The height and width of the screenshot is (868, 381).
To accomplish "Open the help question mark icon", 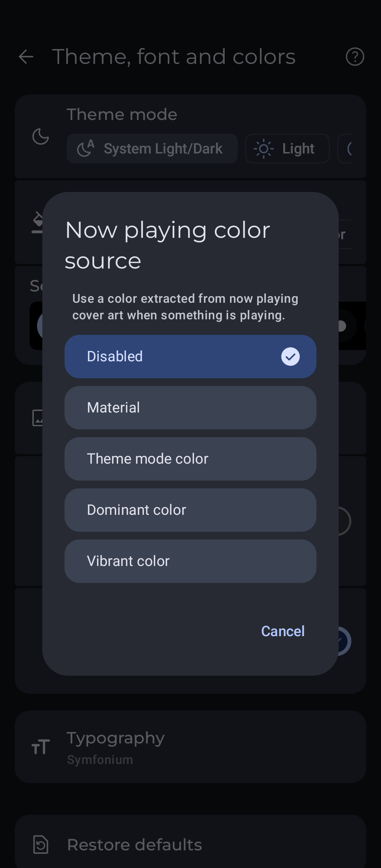I will (x=355, y=57).
